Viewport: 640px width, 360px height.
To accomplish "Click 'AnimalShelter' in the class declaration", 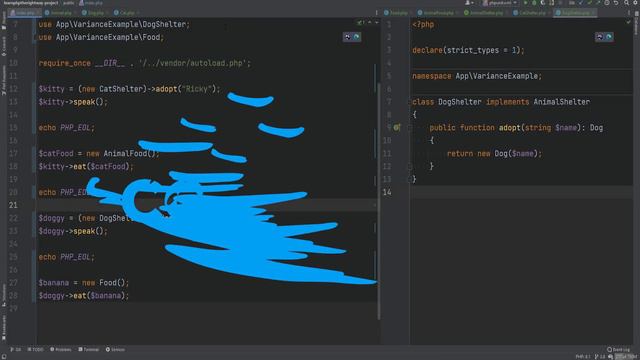I will pyautogui.click(x=562, y=102).
